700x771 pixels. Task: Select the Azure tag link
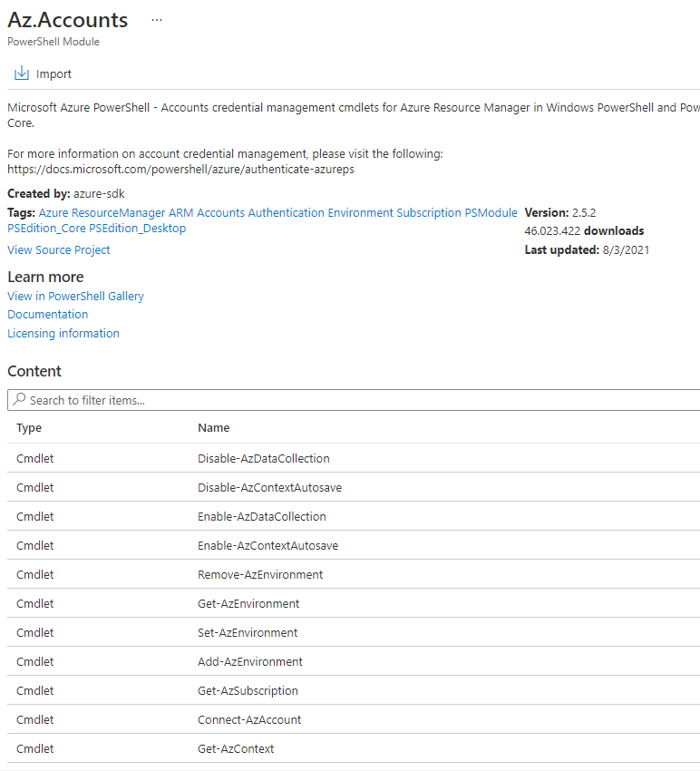point(54,213)
